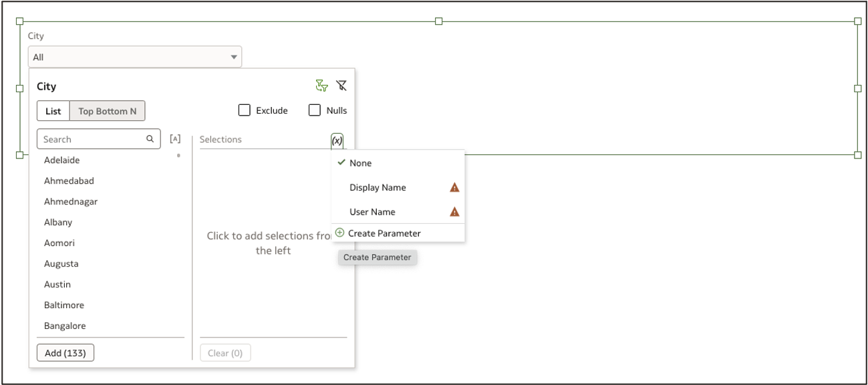Enable the Exclude checkbox
Image resolution: width=868 pixels, height=385 pixels.
point(244,110)
